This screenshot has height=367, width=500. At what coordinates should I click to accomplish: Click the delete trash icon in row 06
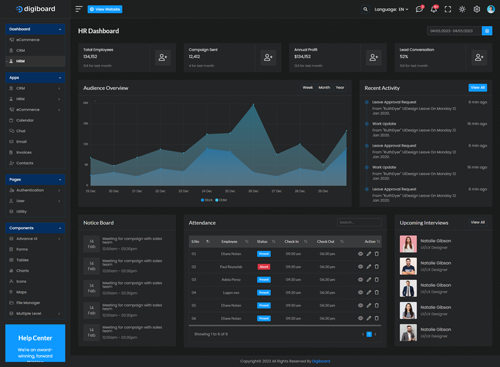[377, 318]
